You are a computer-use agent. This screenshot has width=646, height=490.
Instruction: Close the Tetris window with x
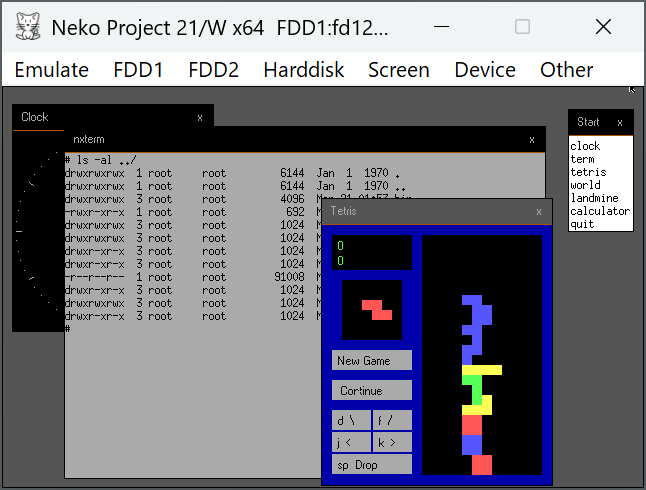539,211
